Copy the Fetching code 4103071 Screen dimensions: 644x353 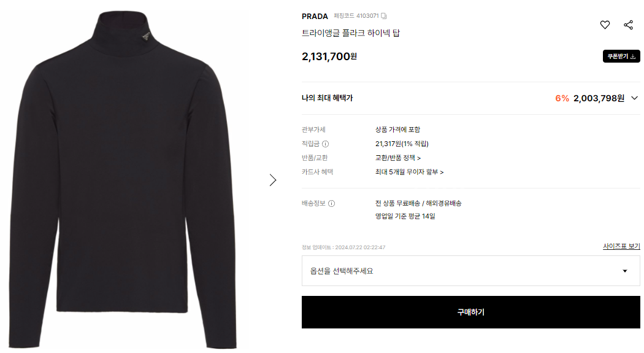tap(383, 16)
